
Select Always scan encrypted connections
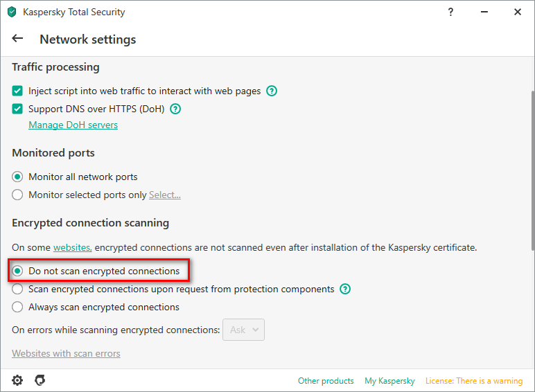click(x=17, y=307)
